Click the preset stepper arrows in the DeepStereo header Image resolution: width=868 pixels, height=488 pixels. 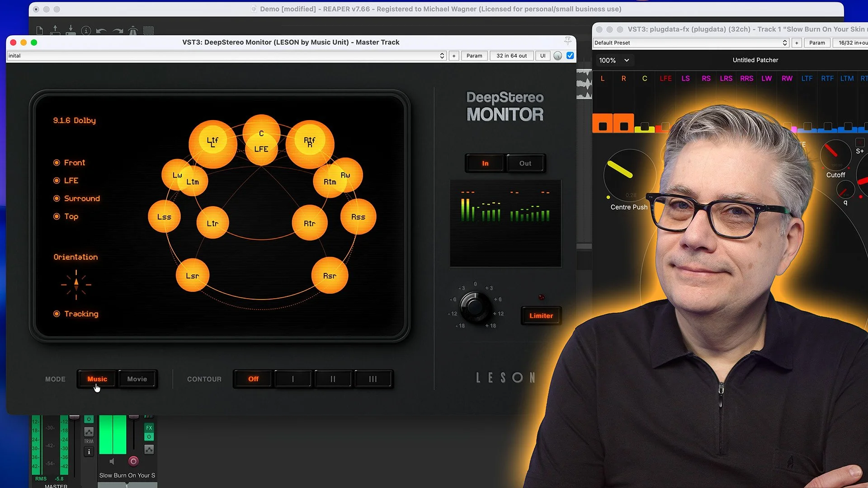442,56
